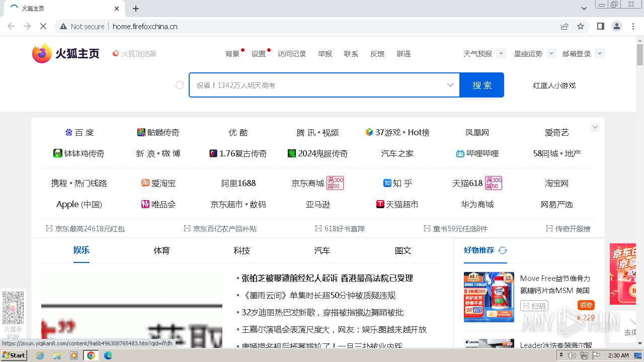Click the 领券 coupon button
The image size is (644, 362).
tap(586, 305)
